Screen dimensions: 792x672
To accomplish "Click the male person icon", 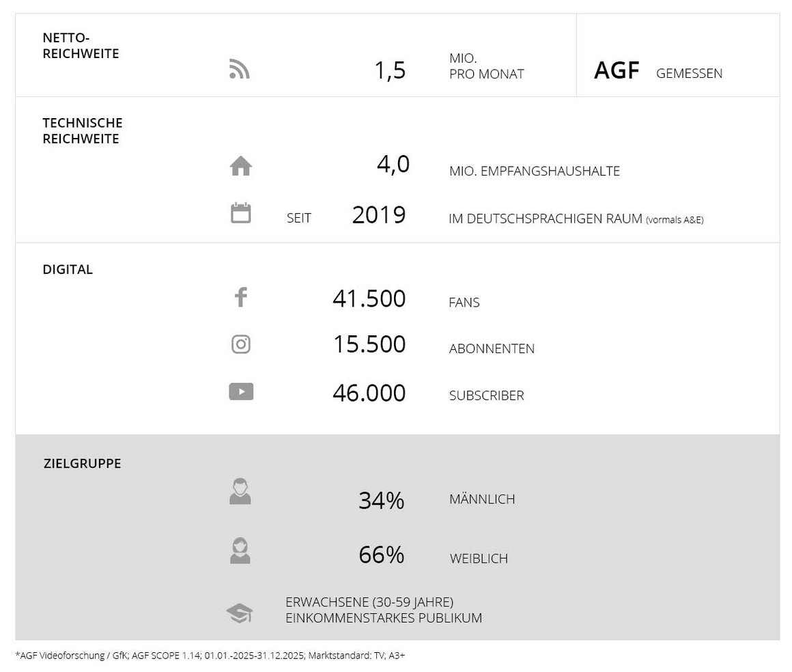I will tap(240, 492).
